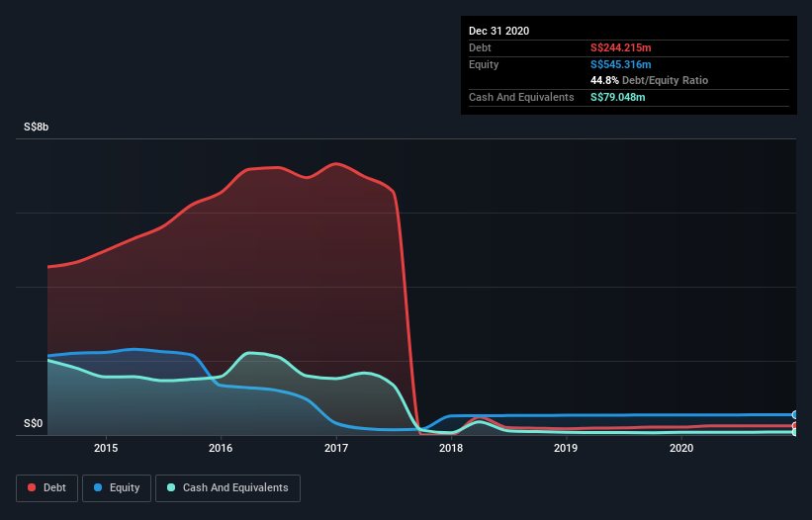The height and width of the screenshot is (520, 812).
Task: Click the blue Equity endpoint marker
Action: point(795,415)
